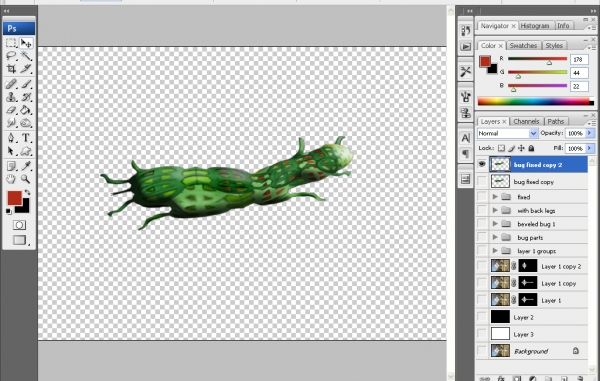Screen dimensions: 600x381
Task: Select the Crop tool
Action: pos(11,69)
